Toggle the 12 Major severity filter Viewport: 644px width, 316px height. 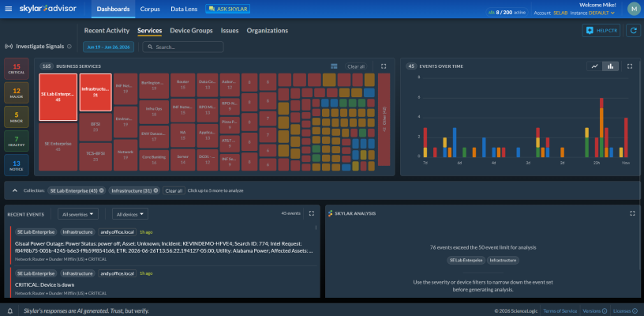[x=17, y=92]
